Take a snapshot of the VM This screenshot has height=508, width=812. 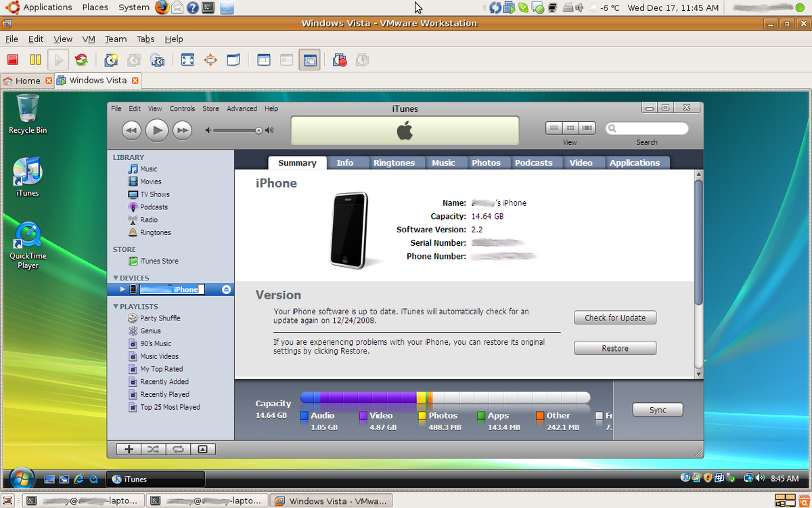click(x=111, y=60)
